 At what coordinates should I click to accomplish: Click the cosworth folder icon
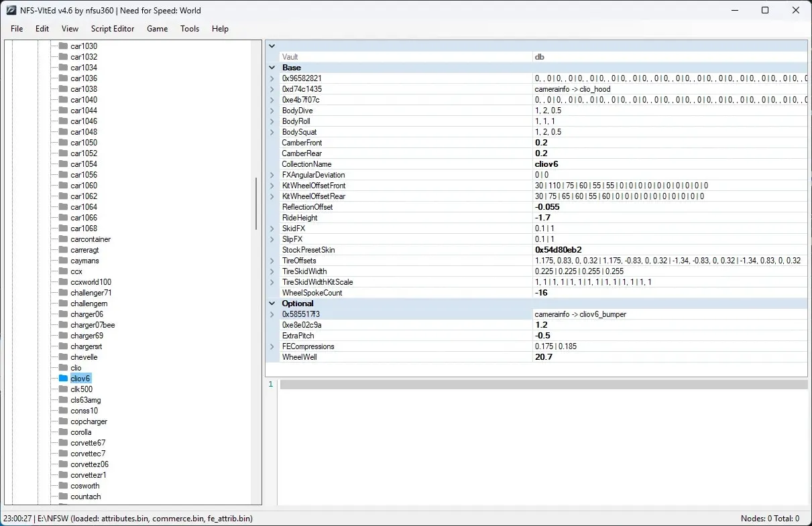pyautogui.click(x=64, y=486)
